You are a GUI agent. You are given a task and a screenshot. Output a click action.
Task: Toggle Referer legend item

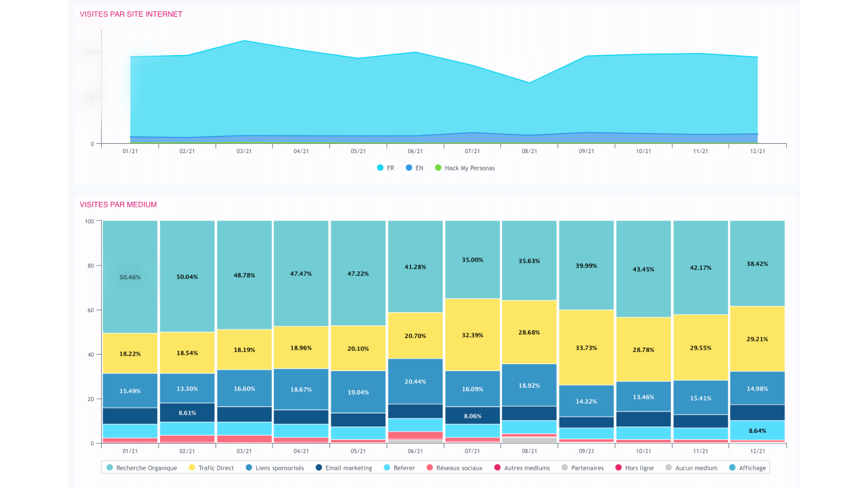[399, 468]
